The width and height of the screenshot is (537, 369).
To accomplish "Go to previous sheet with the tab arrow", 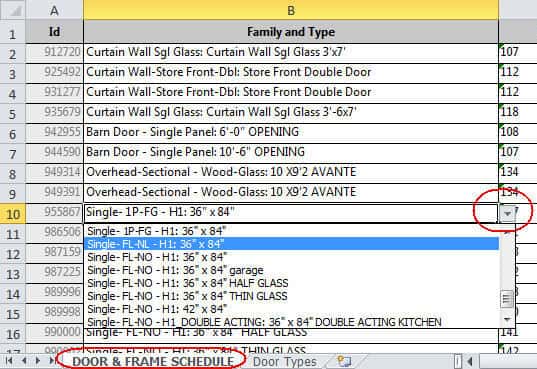I will (24, 361).
